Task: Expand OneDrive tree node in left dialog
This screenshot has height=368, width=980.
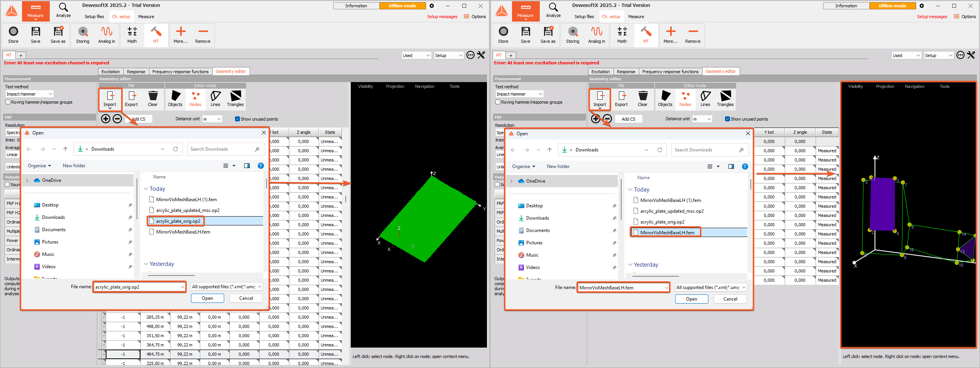Action: [x=27, y=180]
